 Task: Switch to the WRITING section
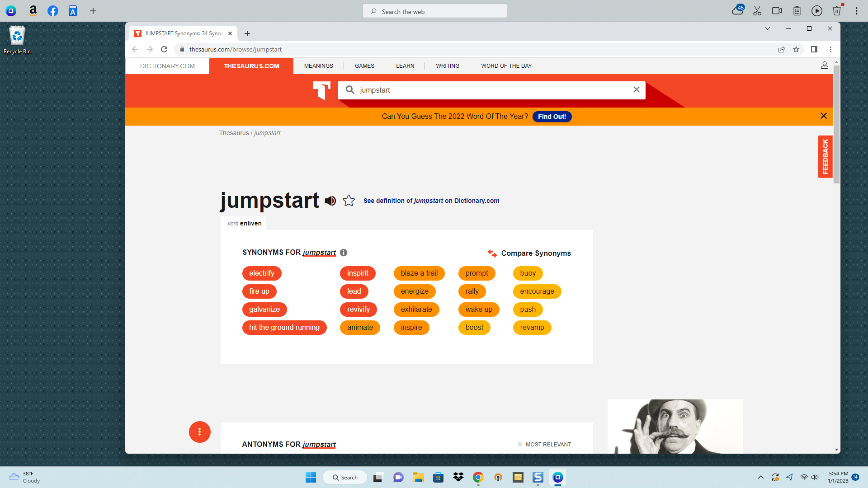pos(447,66)
